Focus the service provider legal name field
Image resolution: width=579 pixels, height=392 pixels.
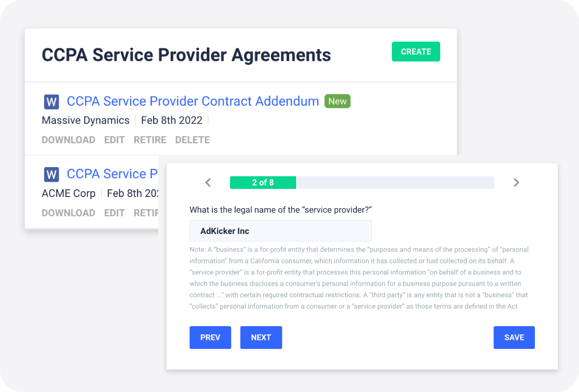(280, 231)
